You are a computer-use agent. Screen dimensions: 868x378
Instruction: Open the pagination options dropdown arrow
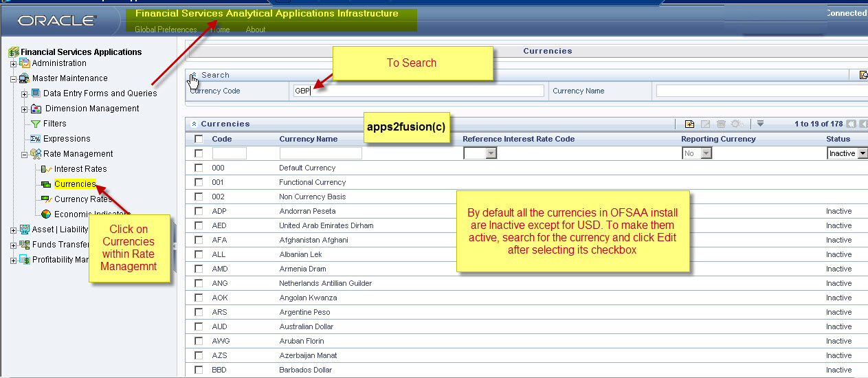[761, 124]
